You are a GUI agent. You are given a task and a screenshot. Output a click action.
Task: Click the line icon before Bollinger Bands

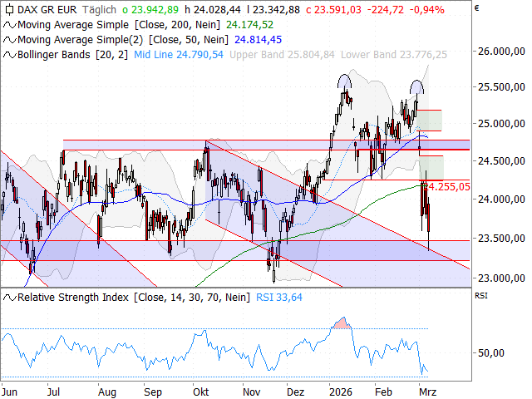[9, 55]
